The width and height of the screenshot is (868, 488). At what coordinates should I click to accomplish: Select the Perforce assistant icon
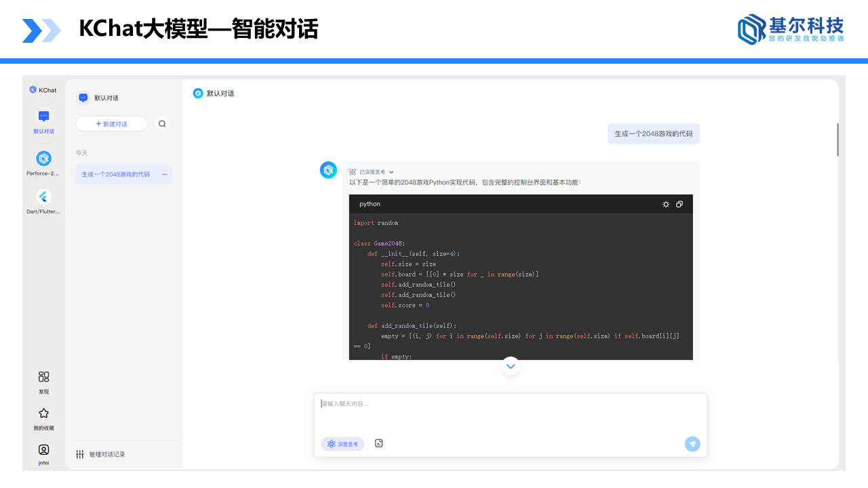pos(43,159)
